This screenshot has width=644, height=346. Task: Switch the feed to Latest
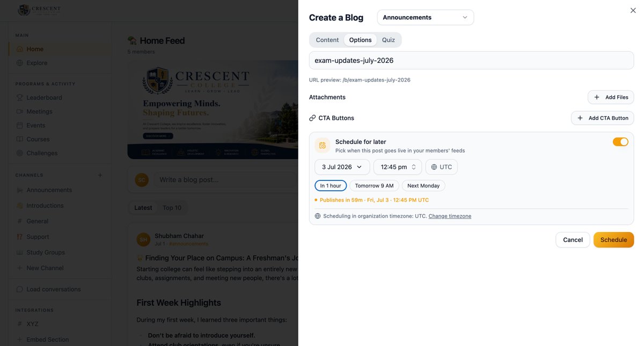coord(143,208)
